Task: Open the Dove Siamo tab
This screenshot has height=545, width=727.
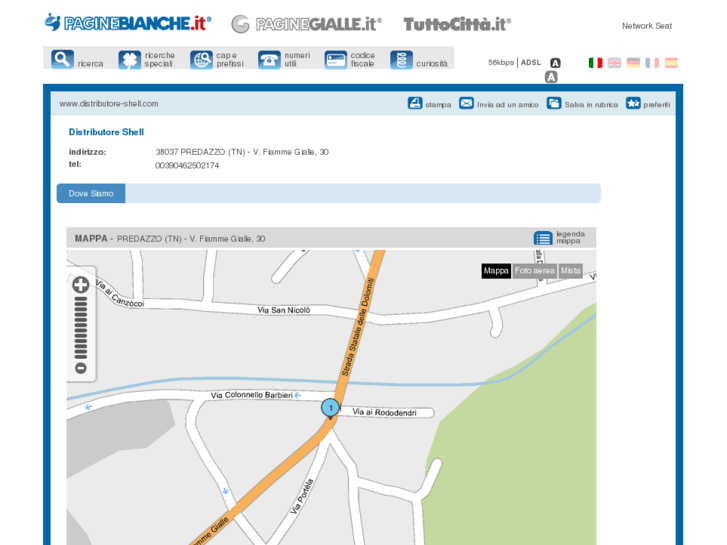Action: click(x=91, y=193)
